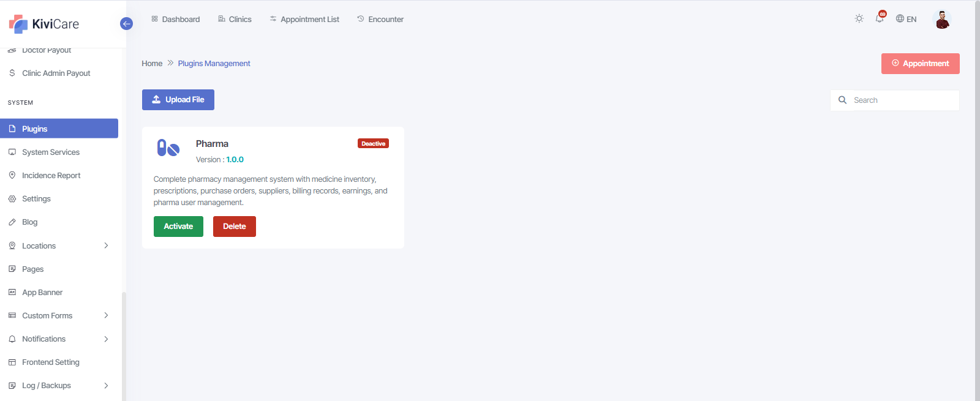Go to the Dashboard tab
980x401 pixels.
(176, 20)
